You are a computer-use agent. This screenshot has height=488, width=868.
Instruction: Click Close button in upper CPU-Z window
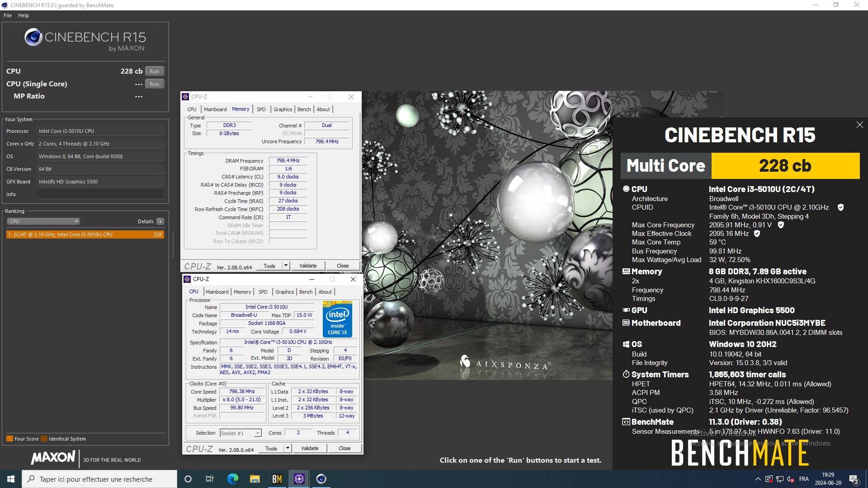343,266
